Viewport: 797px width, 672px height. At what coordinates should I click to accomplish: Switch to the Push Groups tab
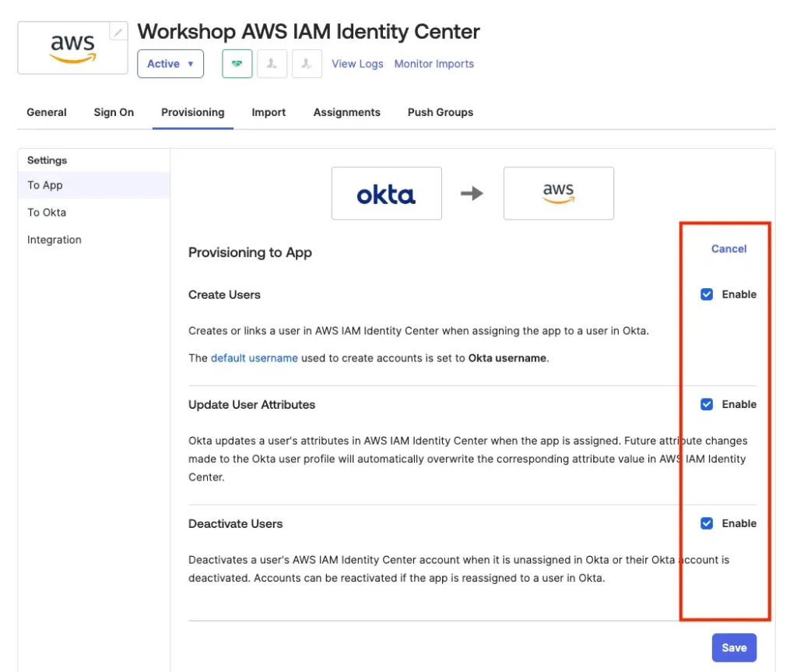pyautogui.click(x=440, y=112)
